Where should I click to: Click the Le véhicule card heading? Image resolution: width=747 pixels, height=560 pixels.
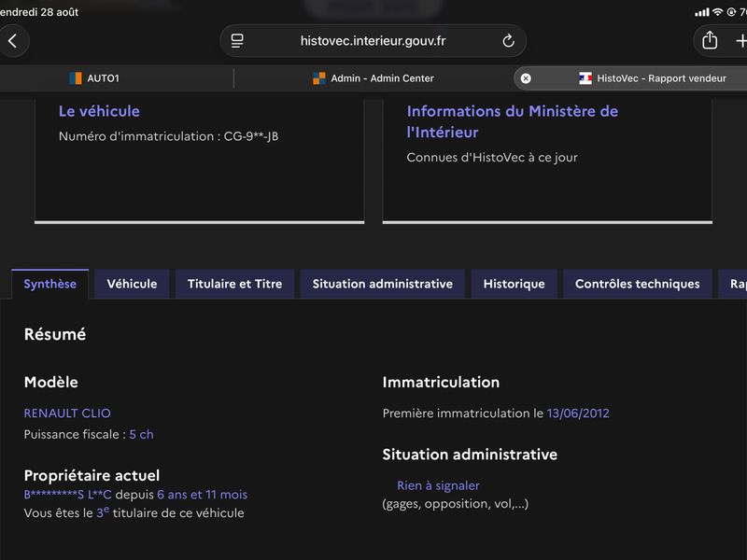[x=99, y=111]
